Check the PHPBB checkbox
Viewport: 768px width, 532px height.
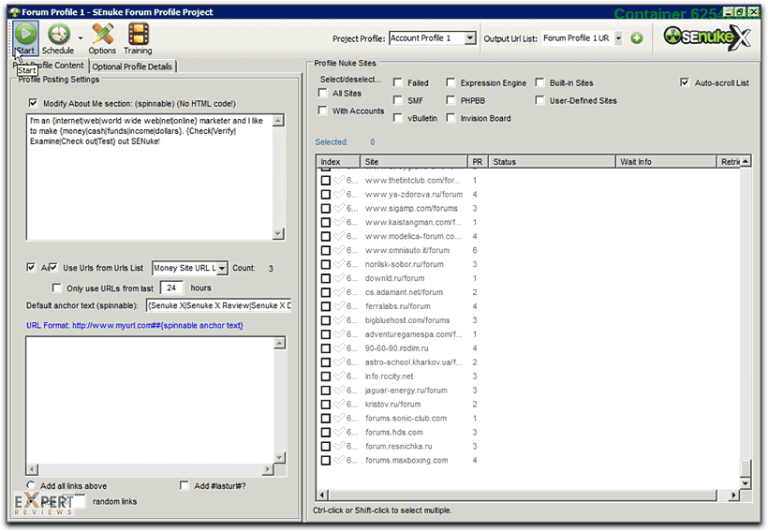[x=450, y=100]
